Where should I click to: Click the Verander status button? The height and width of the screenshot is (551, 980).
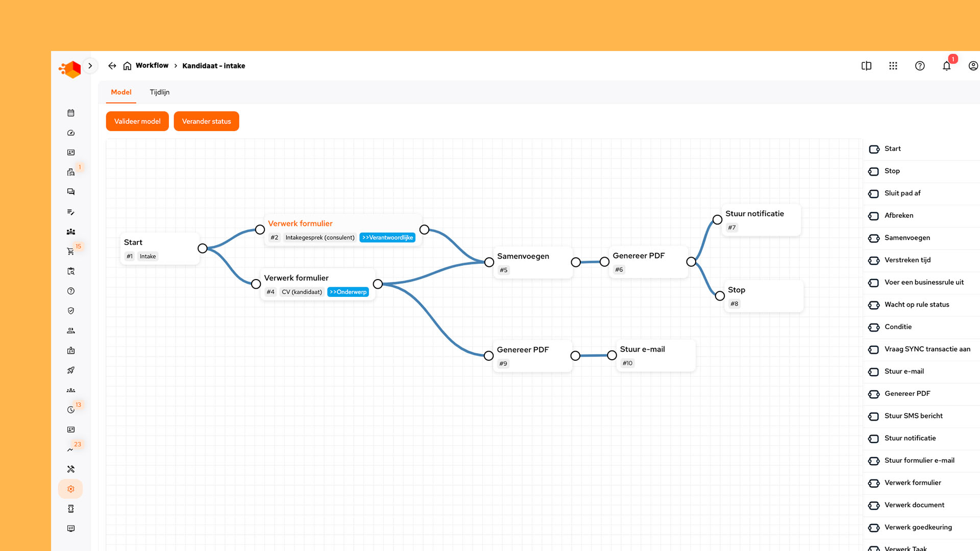click(206, 121)
